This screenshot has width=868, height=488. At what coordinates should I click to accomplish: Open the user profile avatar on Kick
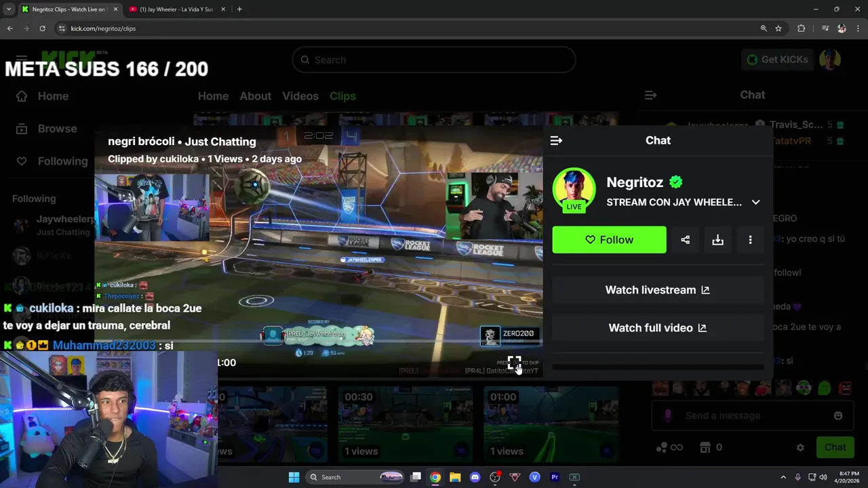[830, 60]
